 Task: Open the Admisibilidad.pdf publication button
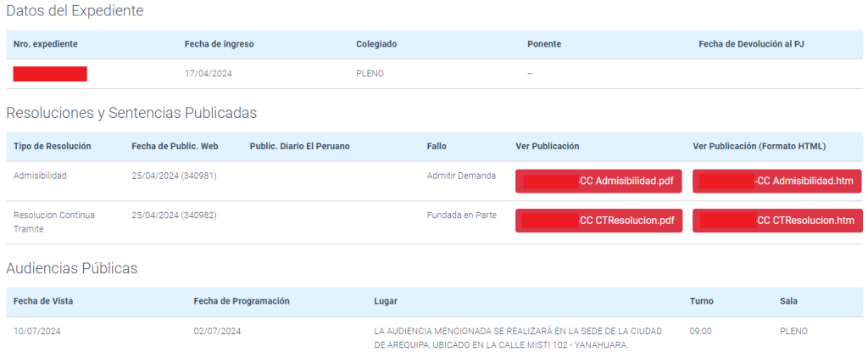[x=598, y=181]
